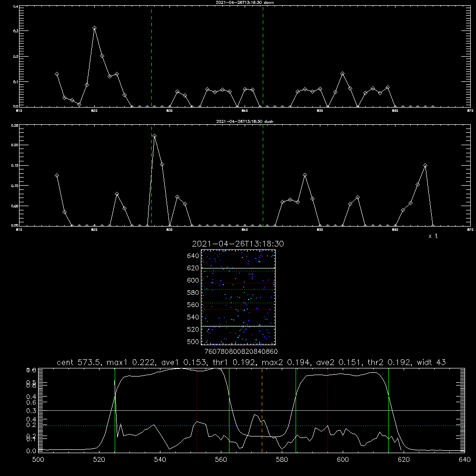Select the '560' x-axis label of bottom plot
476x476 pixels.
pyautogui.click(x=221, y=460)
